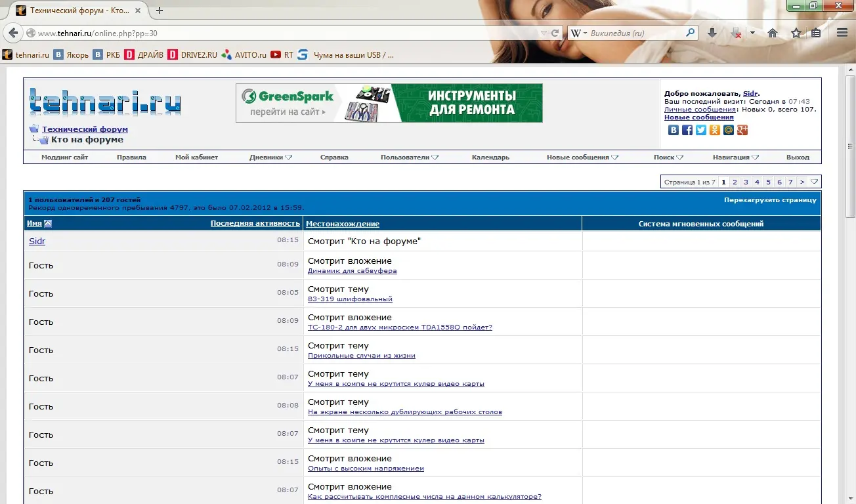
Task: Expand the Пользователи dropdown menu
Action: (435, 157)
